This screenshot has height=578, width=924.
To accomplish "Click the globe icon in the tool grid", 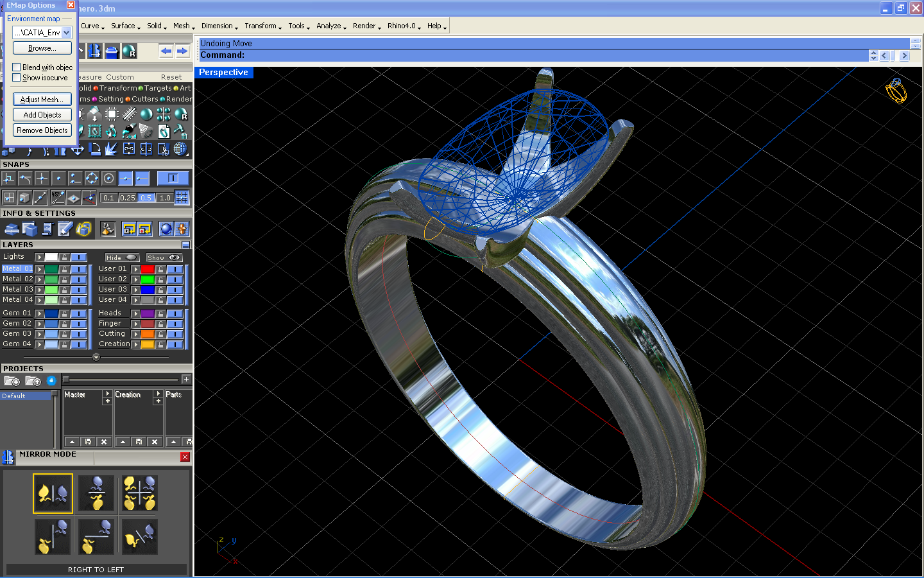I will (x=180, y=149).
